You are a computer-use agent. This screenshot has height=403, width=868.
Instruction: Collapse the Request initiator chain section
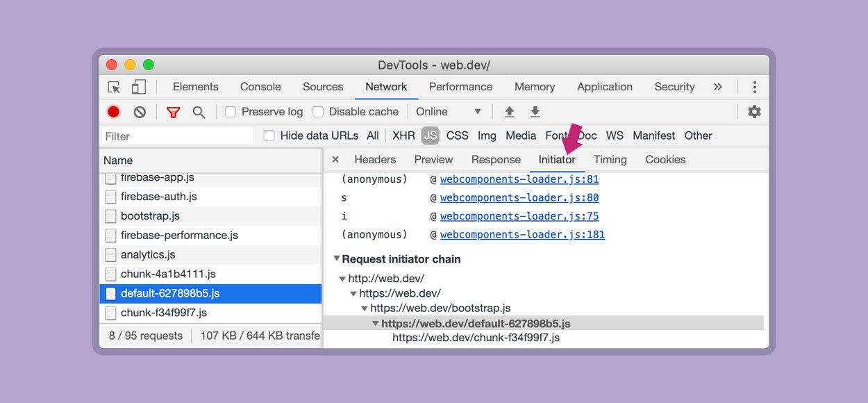[337, 258]
